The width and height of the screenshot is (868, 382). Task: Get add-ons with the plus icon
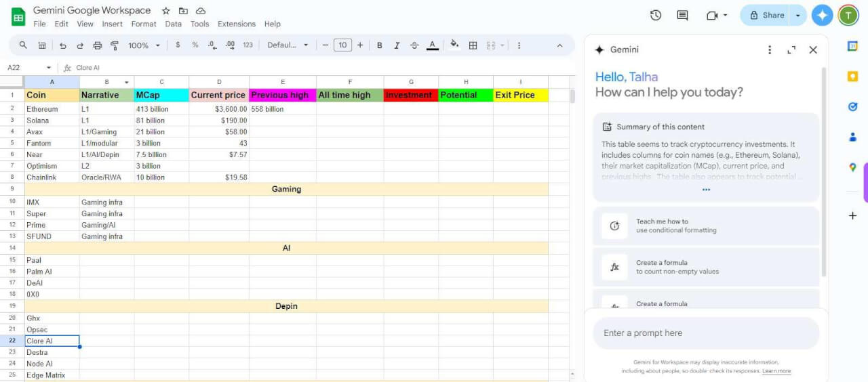tap(852, 215)
